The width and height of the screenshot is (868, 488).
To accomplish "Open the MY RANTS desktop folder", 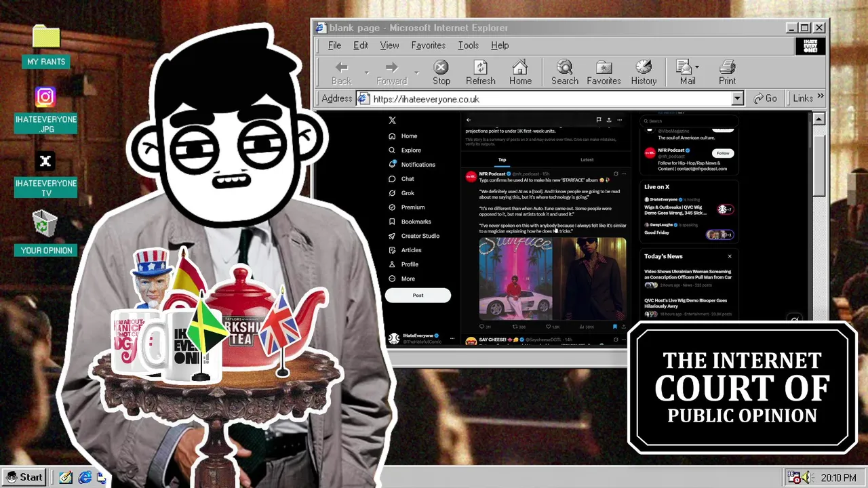I will click(46, 46).
